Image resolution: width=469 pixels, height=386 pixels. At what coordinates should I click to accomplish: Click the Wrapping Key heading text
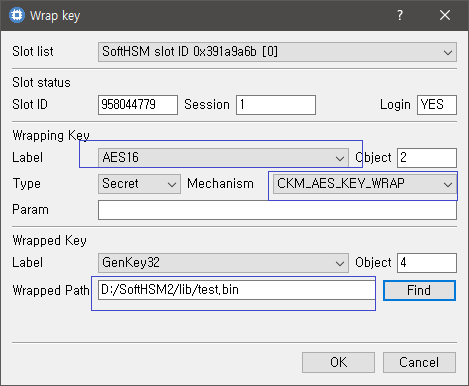51,136
